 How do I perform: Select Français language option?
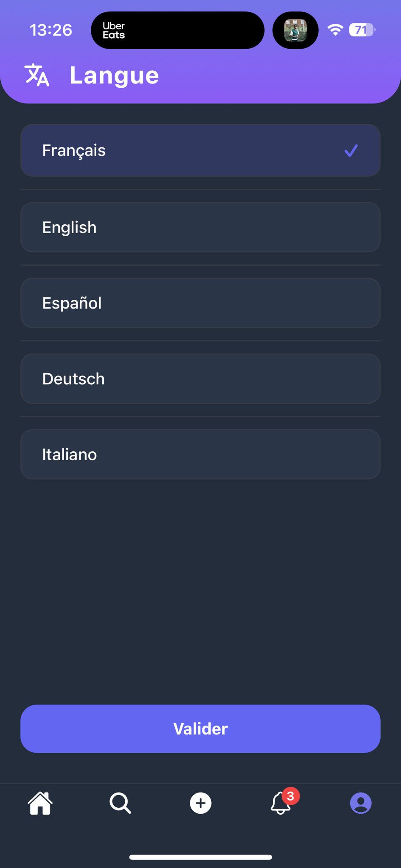200,150
